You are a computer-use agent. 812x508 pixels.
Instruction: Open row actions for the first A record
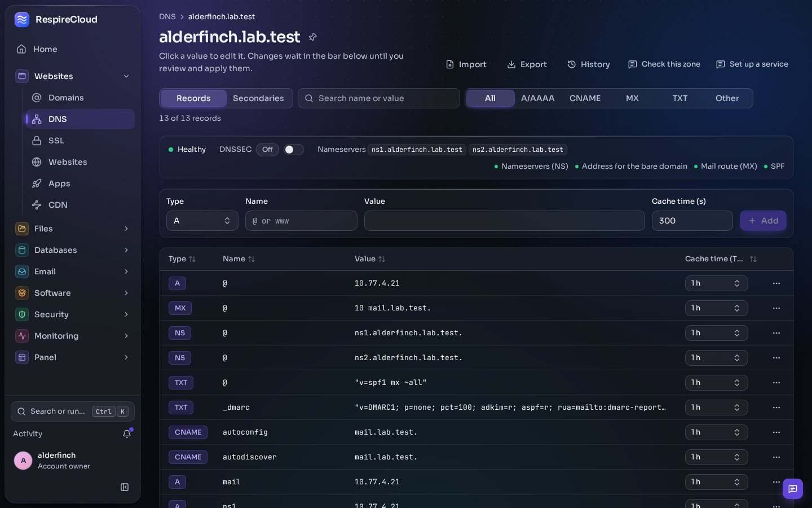pyautogui.click(x=776, y=283)
